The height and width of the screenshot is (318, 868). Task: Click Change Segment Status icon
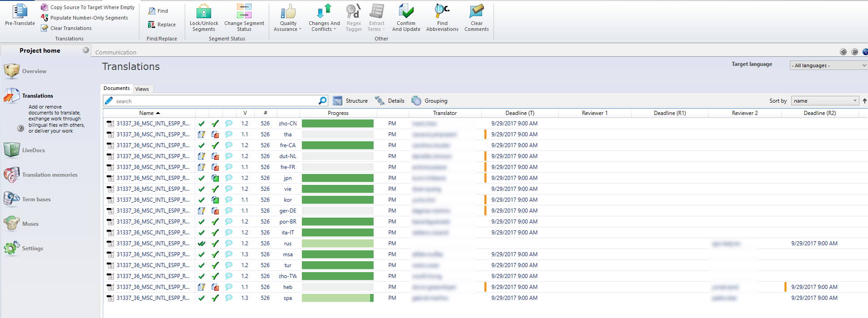pyautogui.click(x=244, y=12)
